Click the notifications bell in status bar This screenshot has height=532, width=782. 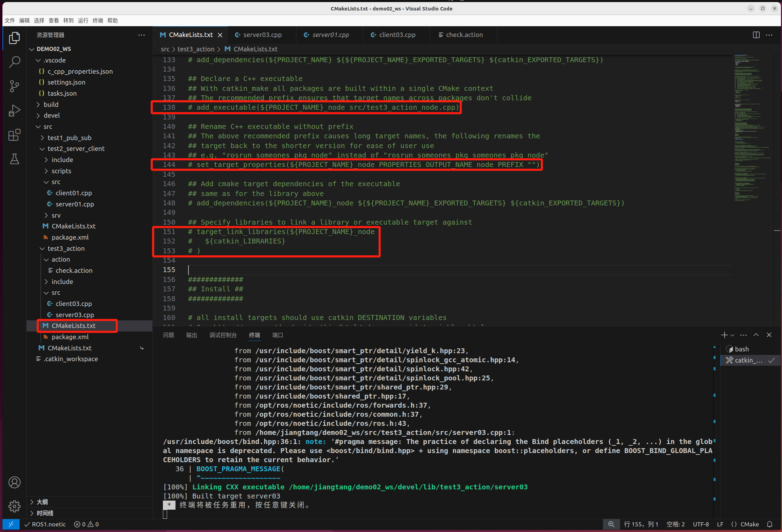pyautogui.click(x=769, y=524)
